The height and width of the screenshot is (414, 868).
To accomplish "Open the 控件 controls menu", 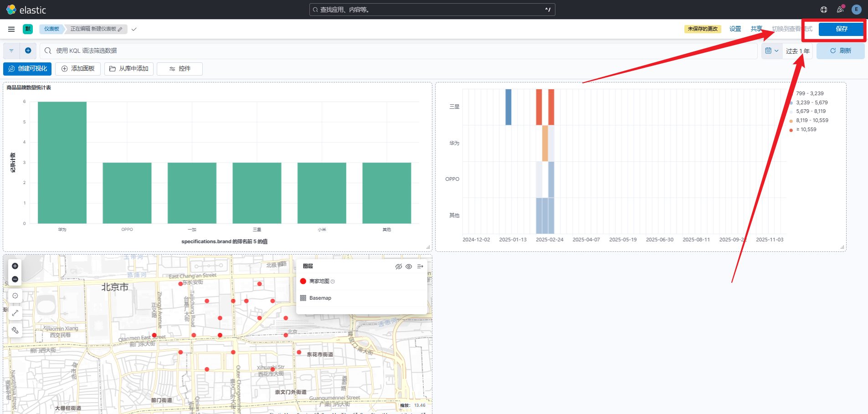I will coord(180,69).
